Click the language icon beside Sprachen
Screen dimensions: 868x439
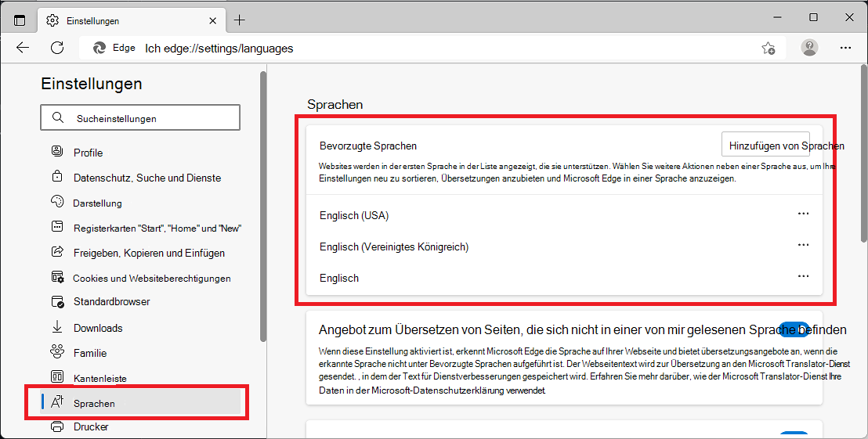(57, 401)
